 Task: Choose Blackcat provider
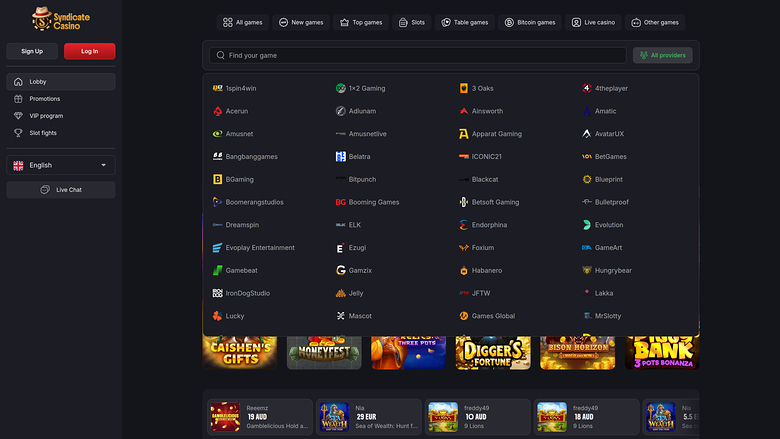tap(479, 179)
